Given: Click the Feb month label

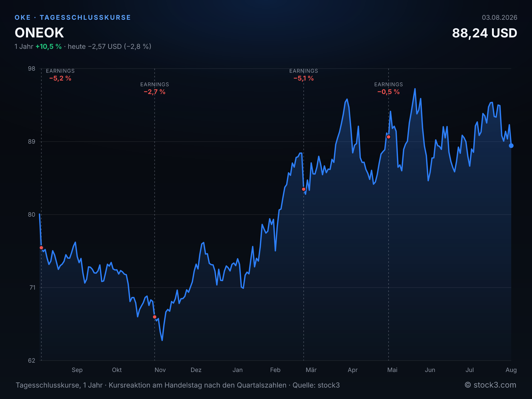Looking at the screenshot, I should tap(275, 370).
